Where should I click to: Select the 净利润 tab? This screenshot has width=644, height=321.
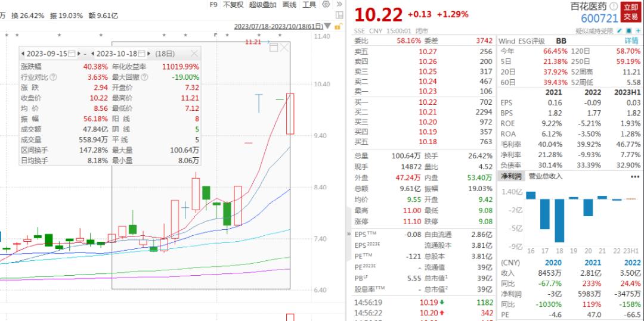[x=510, y=176]
